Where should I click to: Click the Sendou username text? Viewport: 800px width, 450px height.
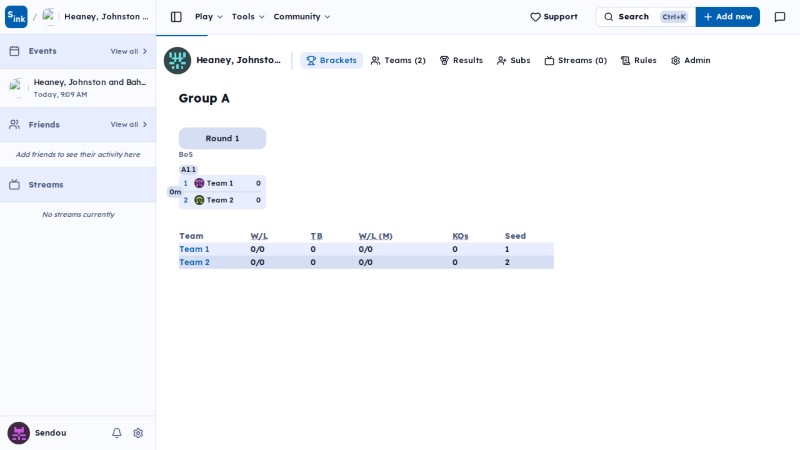coord(51,433)
